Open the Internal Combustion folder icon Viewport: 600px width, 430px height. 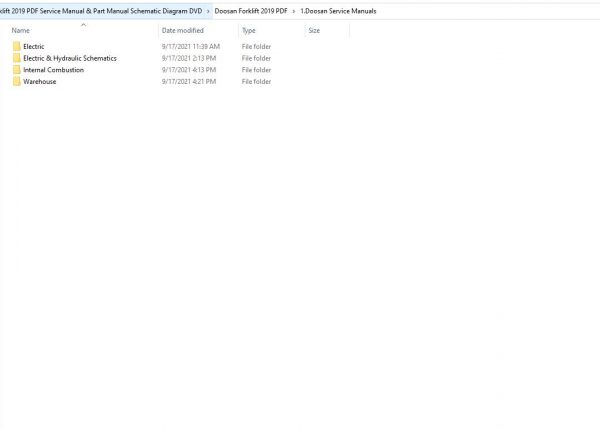[x=16, y=70]
